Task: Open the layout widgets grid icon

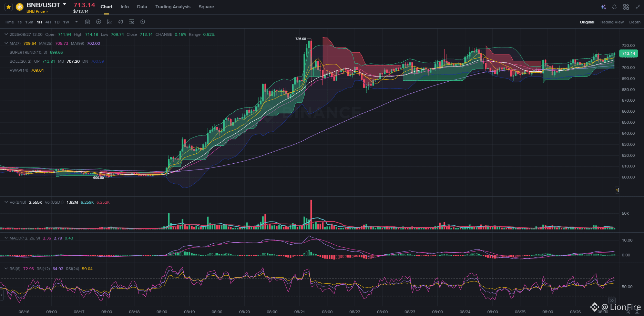Action: (626, 7)
